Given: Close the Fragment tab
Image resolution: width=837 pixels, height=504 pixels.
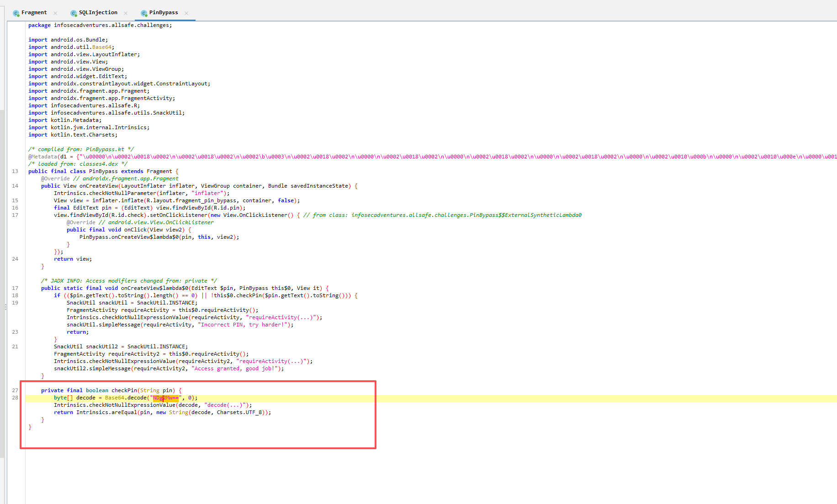Looking at the screenshot, I should click(x=55, y=13).
